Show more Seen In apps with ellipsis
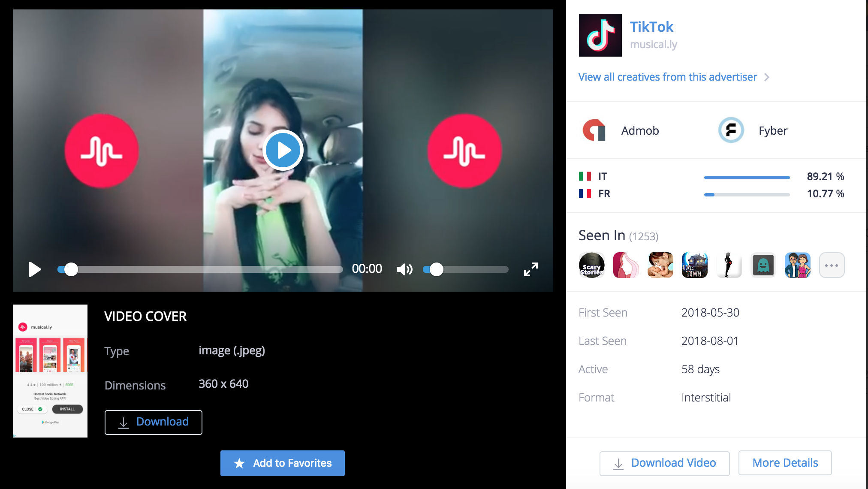Viewport: 868px width, 489px height. tap(832, 265)
